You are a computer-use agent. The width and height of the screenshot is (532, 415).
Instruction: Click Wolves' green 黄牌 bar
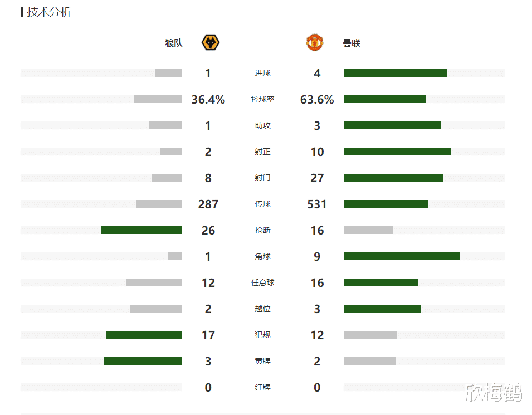point(143,361)
